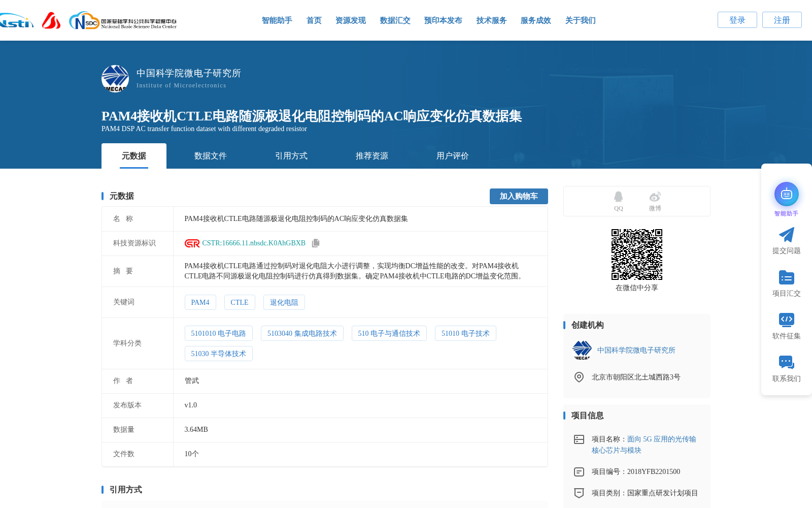Click project number 2018YFB2201500
The width and height of the screenshot is (812, 508).
654,472
